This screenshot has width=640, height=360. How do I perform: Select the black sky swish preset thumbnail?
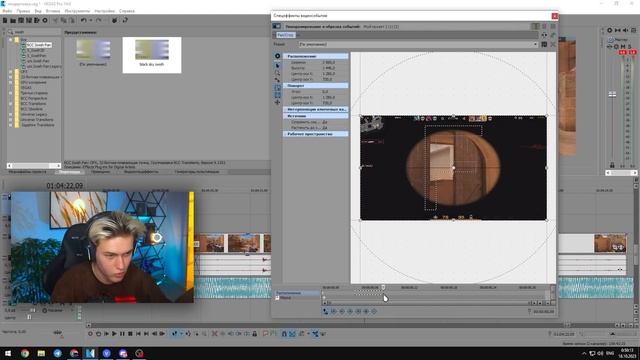[152, 55]
